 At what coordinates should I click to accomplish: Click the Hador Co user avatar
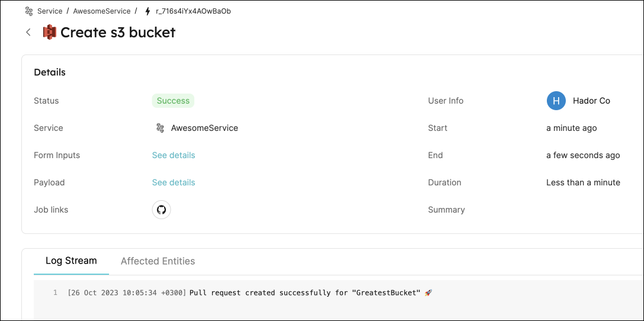(556, 101)
